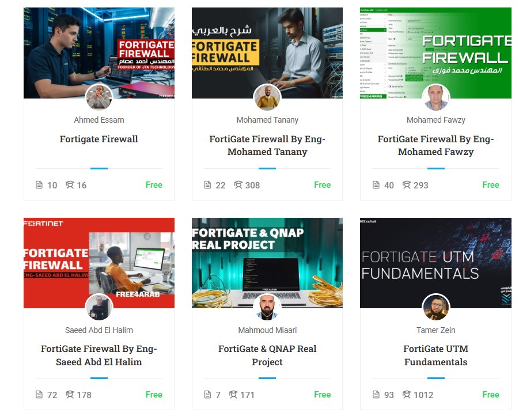Click the students graduation icon beside 178
Image resolution: width=519 pixels, height=420 pixels.
(x=70, y=395)
